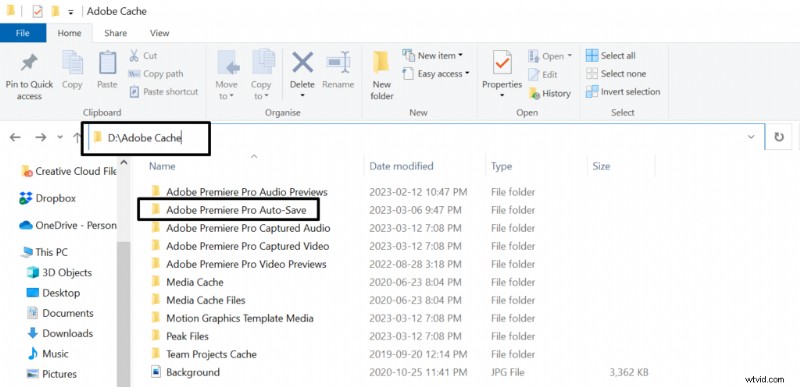The height and width of the screenshot is (387, 800).
Task: Click the Paste clipboard icon
Action: [107, 63]
